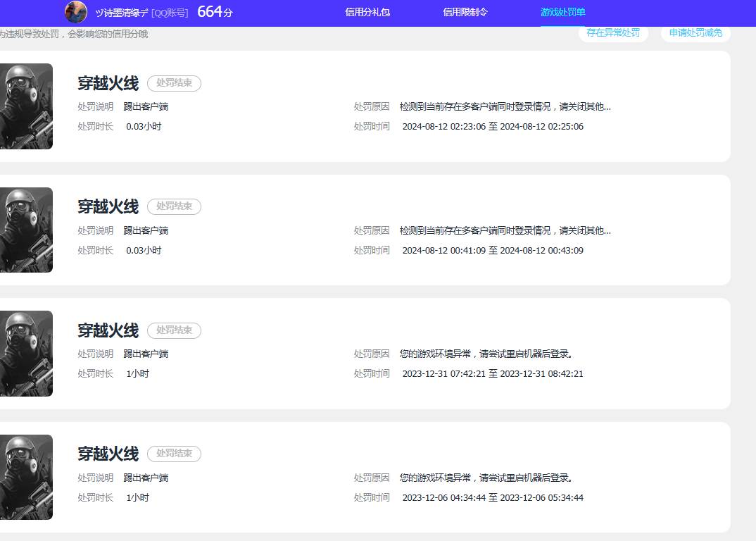756x541 pixels.
Task: Open the 信用分礼包 tab
Action: 367,13
